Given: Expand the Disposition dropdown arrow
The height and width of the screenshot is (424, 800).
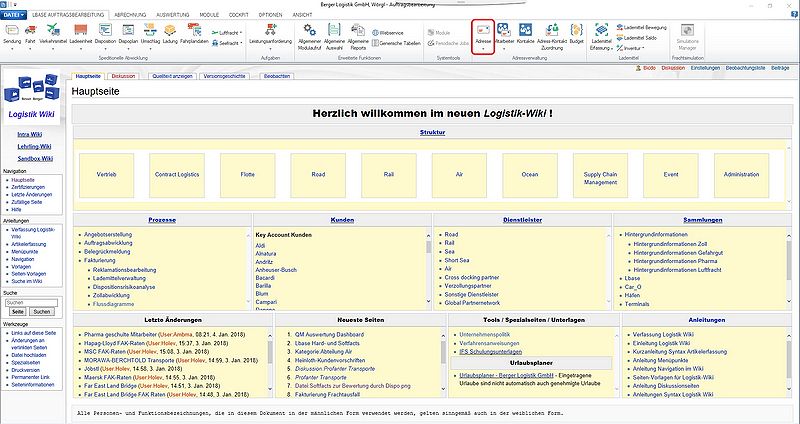Looking at the screenshot, I should pos(105,49).
